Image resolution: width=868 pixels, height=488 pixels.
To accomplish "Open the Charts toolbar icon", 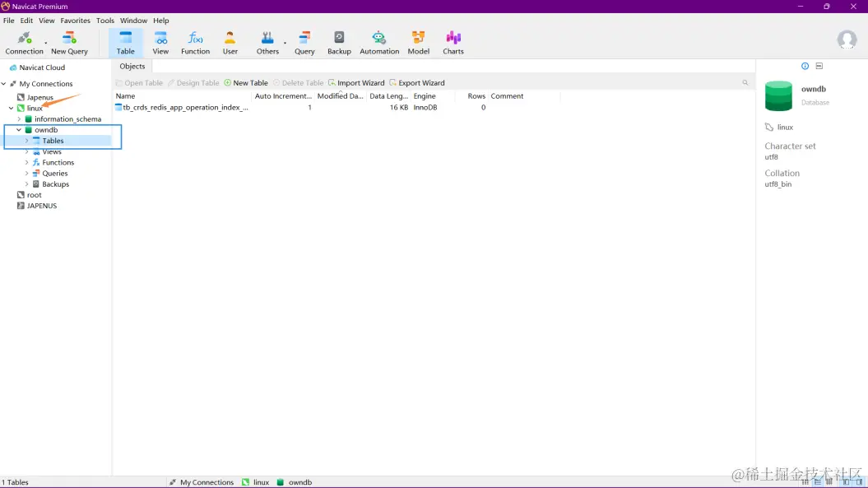I will click(453, 44).
